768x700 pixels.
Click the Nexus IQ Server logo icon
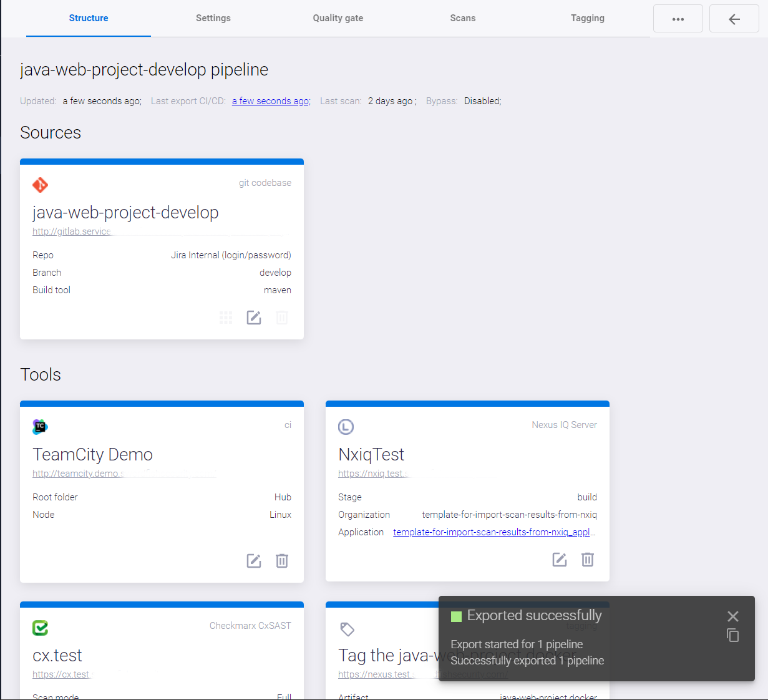[x=346, y=427]
